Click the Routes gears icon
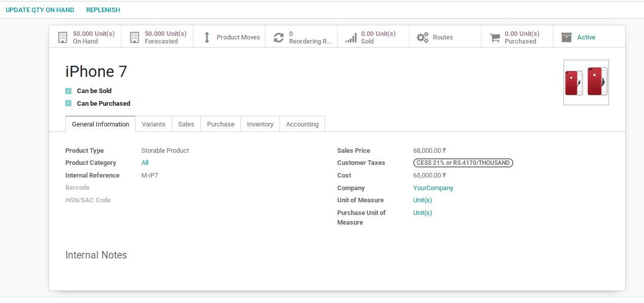644x303 pixels. 422,37
